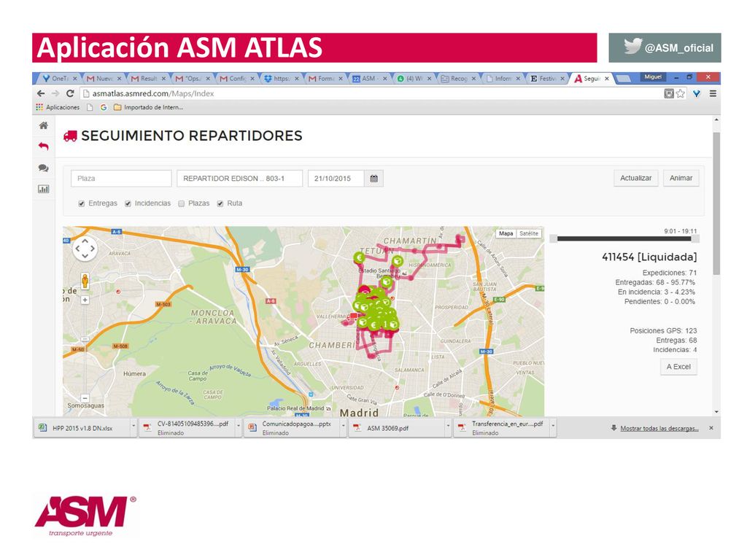Viewport: 747px width, 560px height.
Task: Click the translate icon in address bar
Action: [669, 93]
